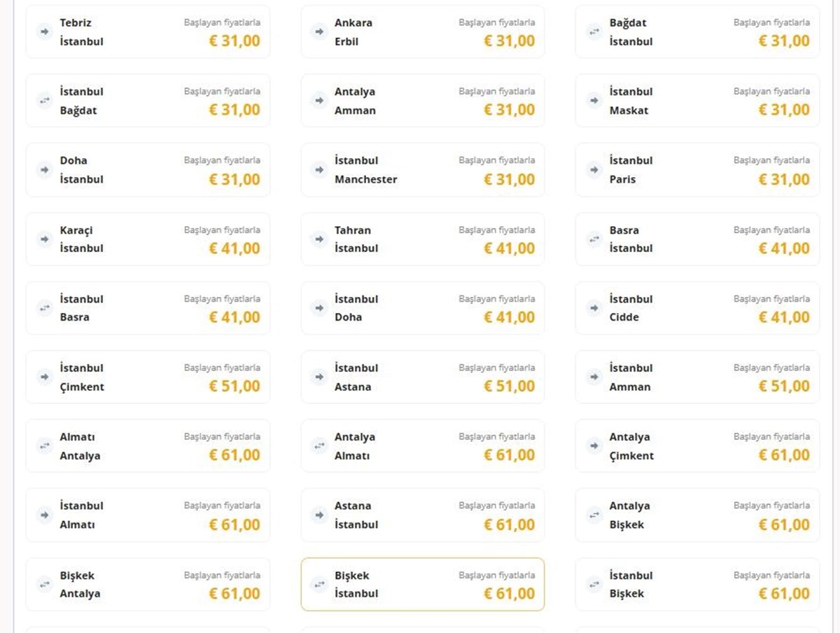Click the arrow icon beside Ankara–Erbil
Screen dimensions: 840x633
click(319, 32)
